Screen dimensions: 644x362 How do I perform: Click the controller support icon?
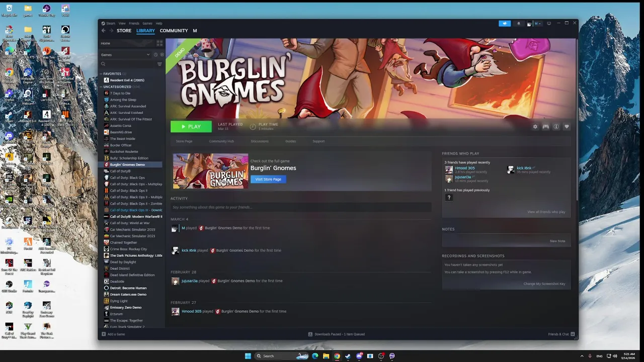pos(545,127)
